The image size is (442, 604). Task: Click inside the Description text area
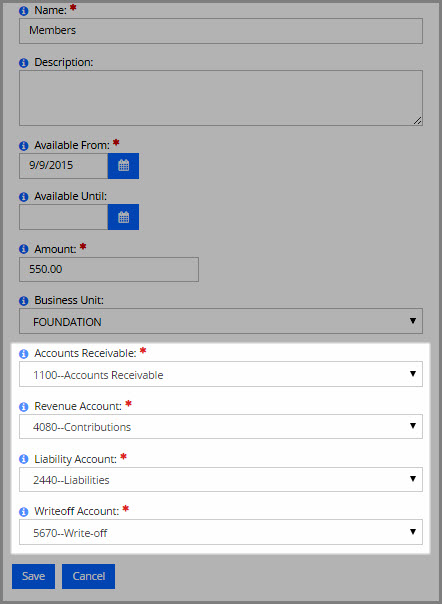coord(221,98)
